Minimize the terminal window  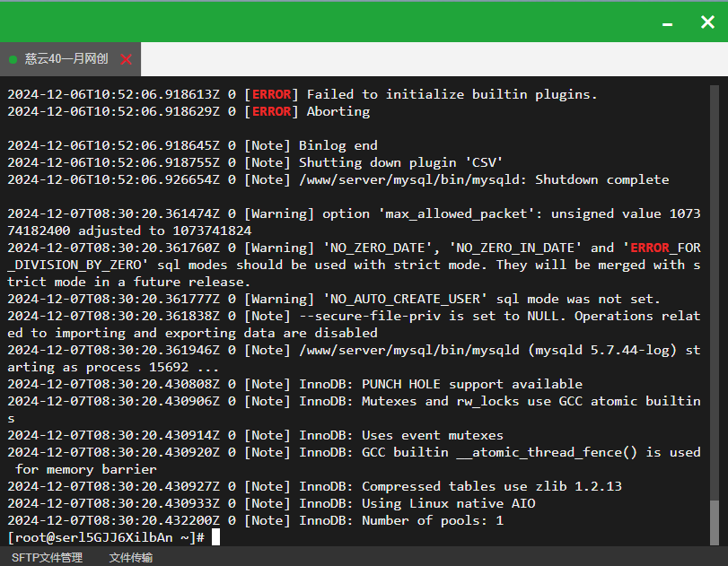667,24
